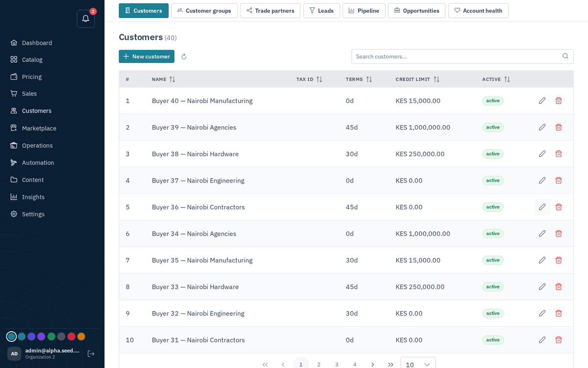588x368 pixels.
Task: Edit Buyer 31 — Nairobi Contractors
Action: point(542,340)
